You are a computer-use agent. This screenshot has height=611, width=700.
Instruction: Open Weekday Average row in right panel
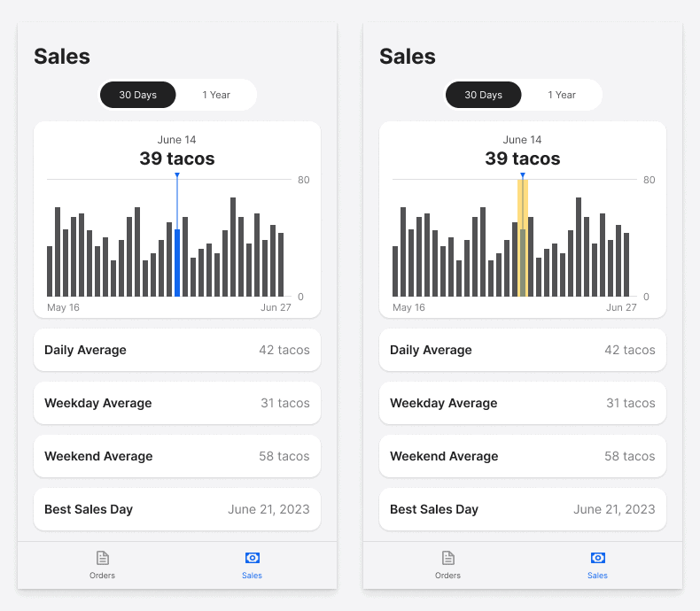click(x=523, y=403)
